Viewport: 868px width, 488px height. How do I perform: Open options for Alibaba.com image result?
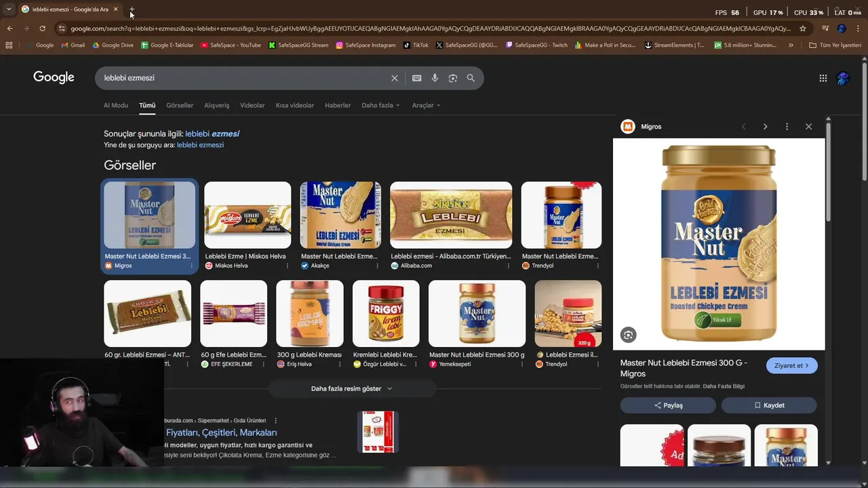pos(509,266)
